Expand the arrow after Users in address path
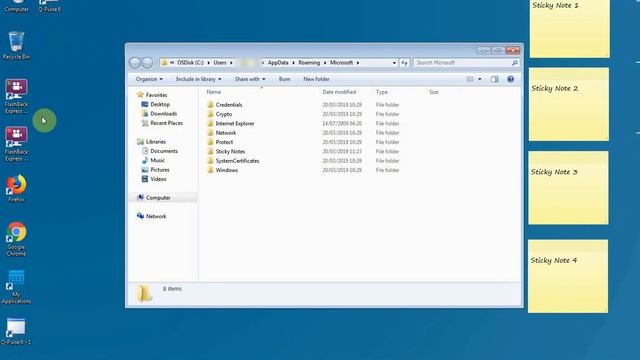This screenshot has width=640, height=360. click(x=231, y=63)
